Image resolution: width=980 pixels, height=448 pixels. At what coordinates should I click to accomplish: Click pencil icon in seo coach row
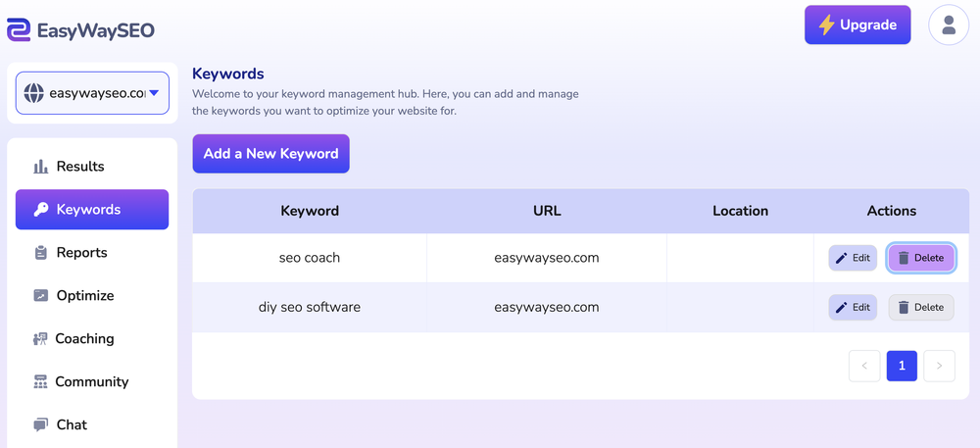[x=842, y=258]
